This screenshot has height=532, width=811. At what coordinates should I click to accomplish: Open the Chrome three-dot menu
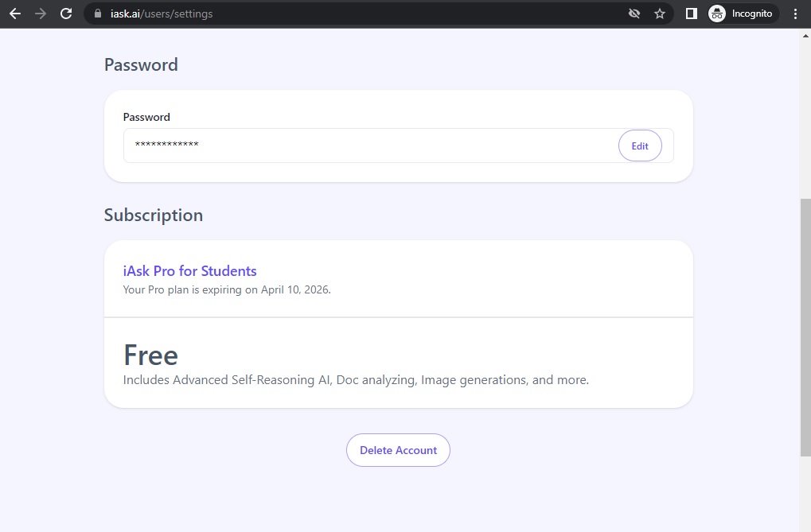point(796,14)
